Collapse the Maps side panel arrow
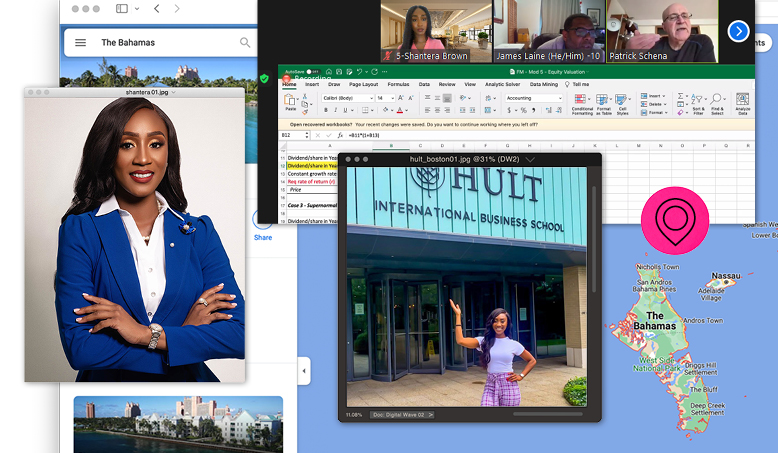 pyautogui.click(x=304, y=371)
